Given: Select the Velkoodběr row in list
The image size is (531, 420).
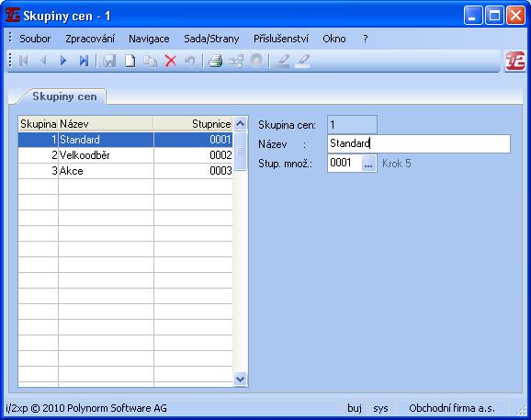Looking at the screenshot, I should (x=125, y=155).
